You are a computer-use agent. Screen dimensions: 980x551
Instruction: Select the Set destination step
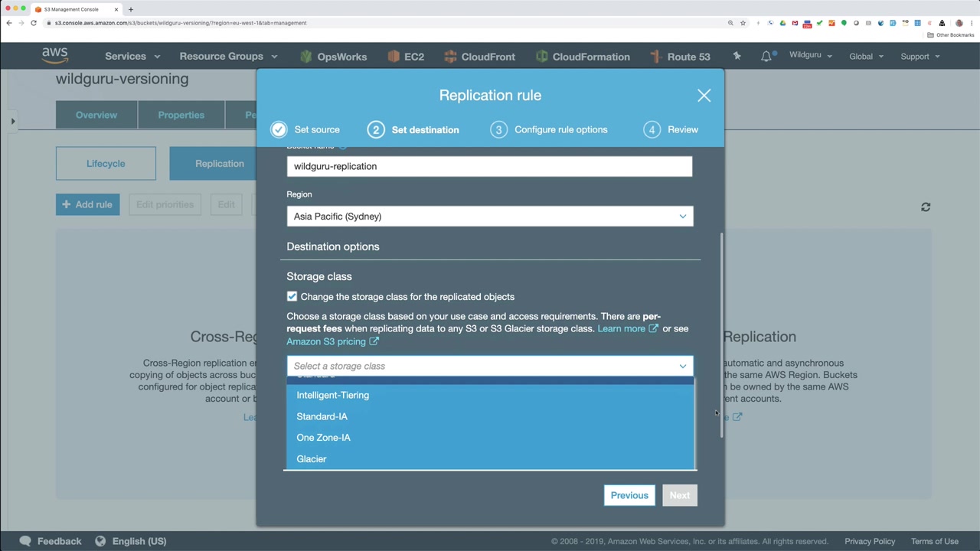coord(413,129)
